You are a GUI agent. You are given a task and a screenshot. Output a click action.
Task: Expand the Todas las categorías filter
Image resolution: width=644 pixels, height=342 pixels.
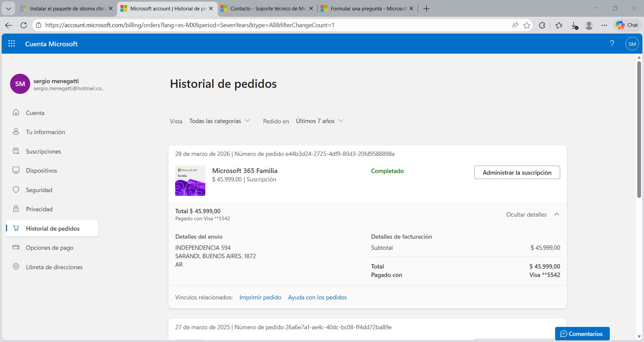coord(219,121)
